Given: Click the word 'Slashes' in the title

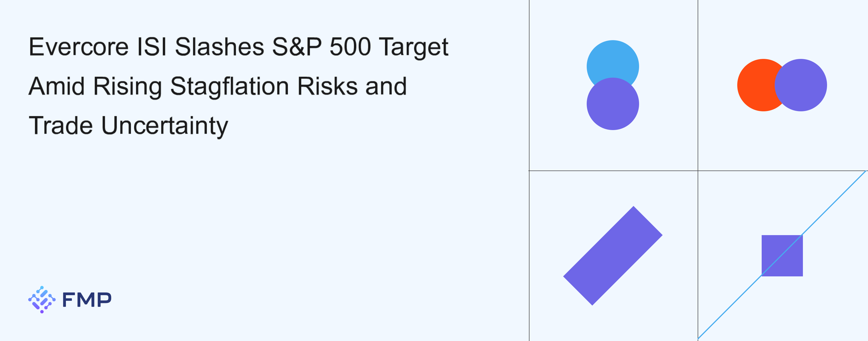Looking at the screenshot, I should (x=219, y=47).
